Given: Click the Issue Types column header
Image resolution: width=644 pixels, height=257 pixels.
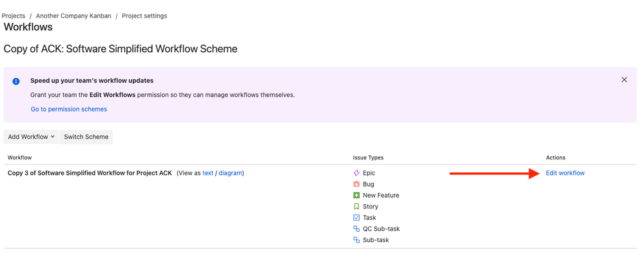Looking at the screenshot, I should [368, 158].
